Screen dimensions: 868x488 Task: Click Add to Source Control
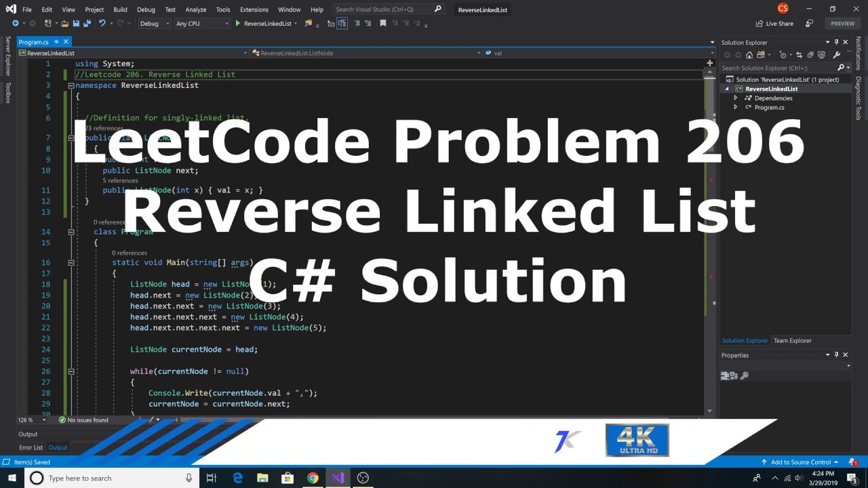(800, 462)
